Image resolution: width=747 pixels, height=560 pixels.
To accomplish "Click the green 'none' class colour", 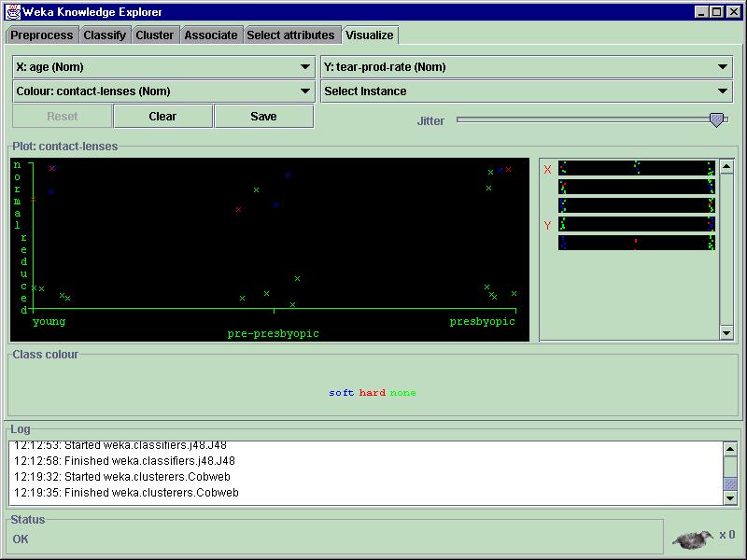I will click(402, 393).
